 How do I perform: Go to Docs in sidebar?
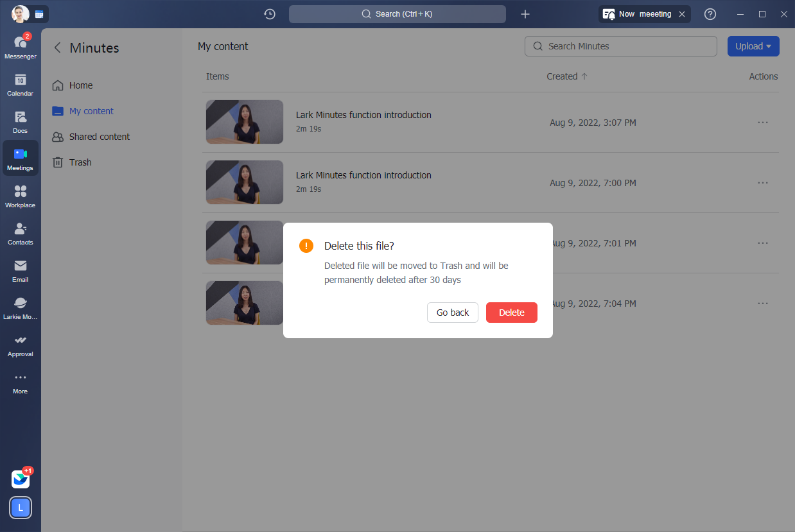[x=20, y=121]
